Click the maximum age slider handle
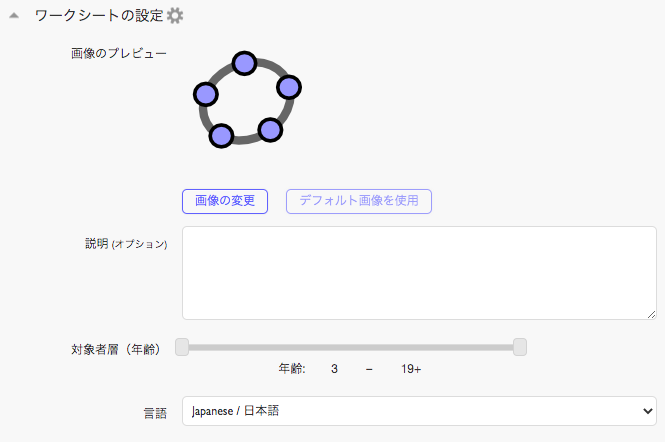665x442 pixels. [520, 347]
